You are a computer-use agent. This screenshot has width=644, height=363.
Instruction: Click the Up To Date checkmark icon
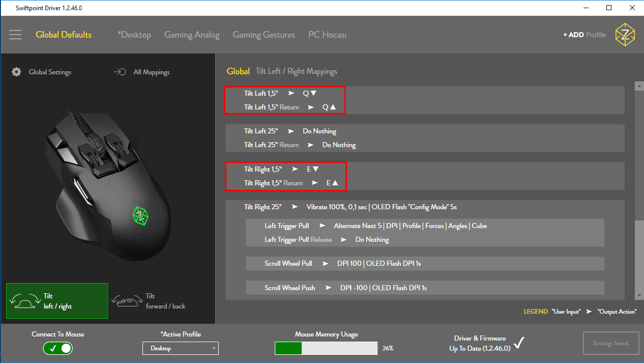click(x=518, y=343)
